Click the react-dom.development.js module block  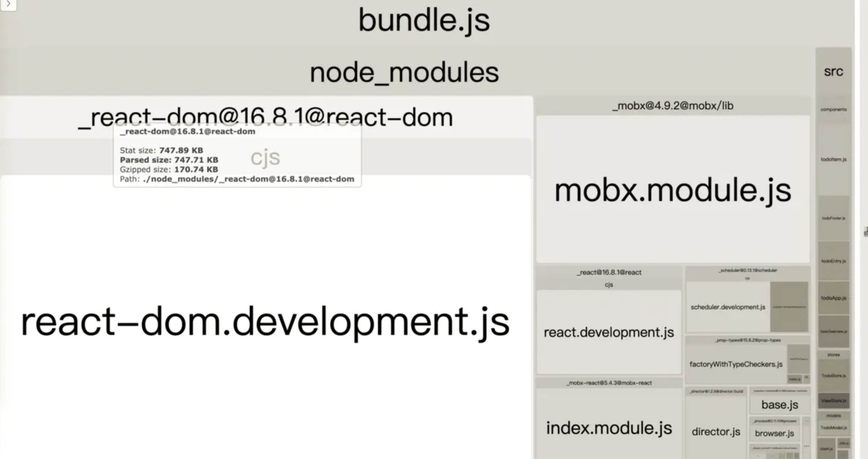pyautogui.click(x=265, y=322)
